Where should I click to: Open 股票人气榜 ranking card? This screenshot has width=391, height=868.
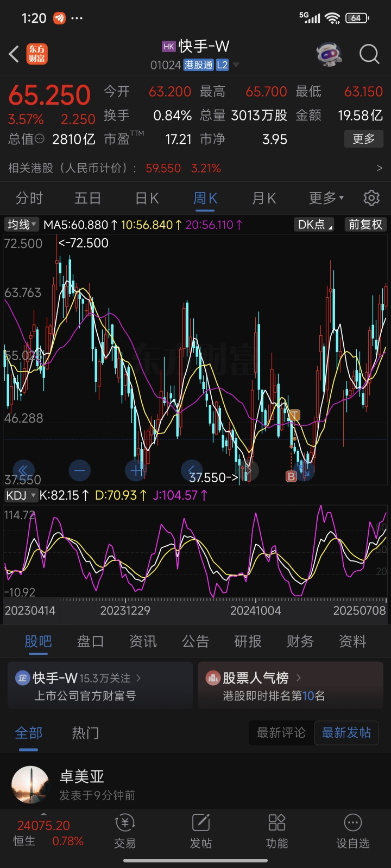tap(292, 685)
